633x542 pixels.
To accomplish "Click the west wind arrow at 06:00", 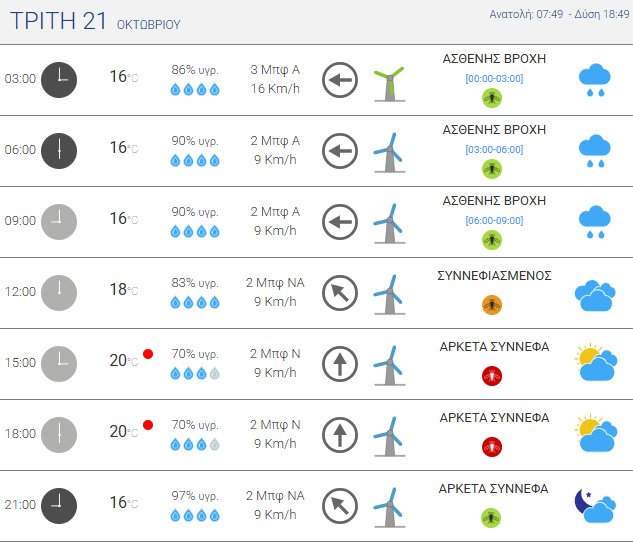I will click(340, 151).
